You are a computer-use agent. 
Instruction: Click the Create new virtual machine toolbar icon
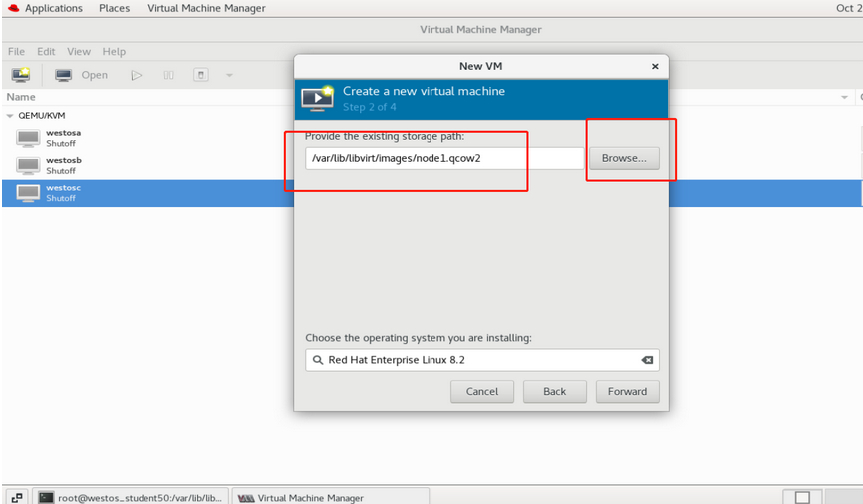pos(21,75)
